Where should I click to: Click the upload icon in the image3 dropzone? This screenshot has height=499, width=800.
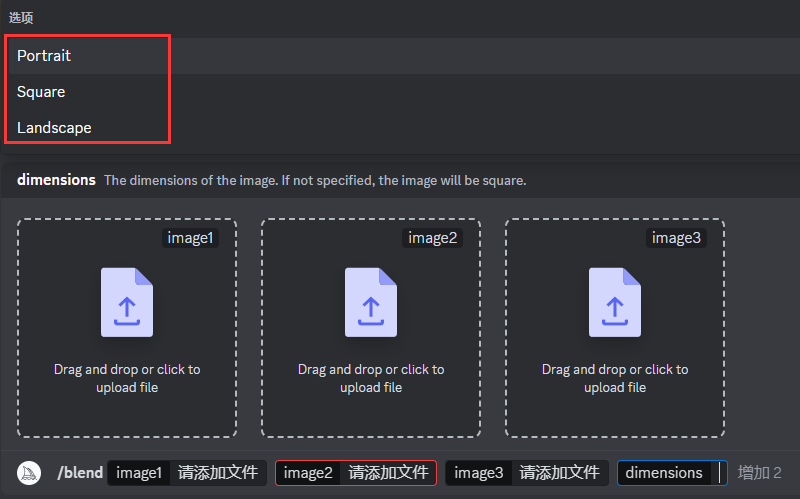point(615,301)
